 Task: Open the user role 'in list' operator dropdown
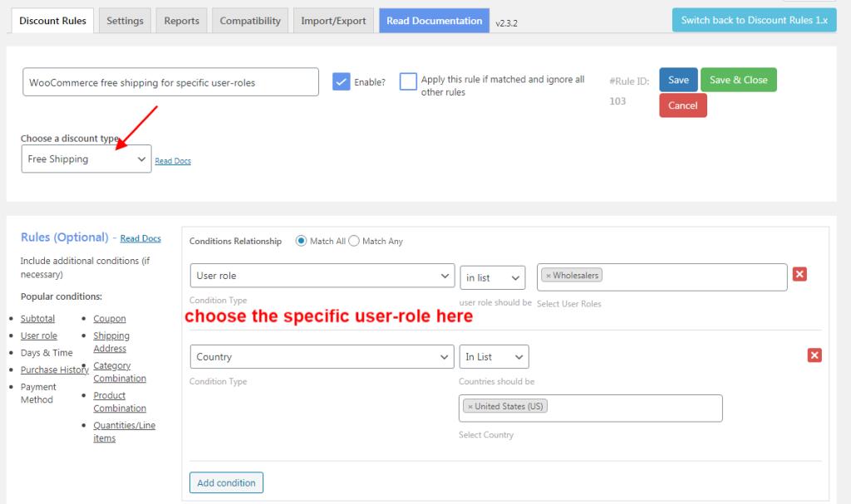pos(492,278)
